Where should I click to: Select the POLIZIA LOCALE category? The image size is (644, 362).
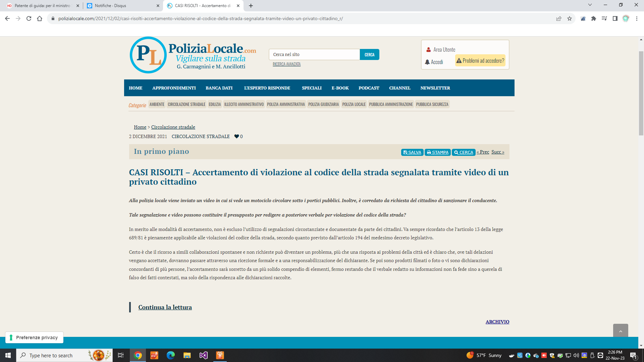pyautogui.click(x=354, y=104)
